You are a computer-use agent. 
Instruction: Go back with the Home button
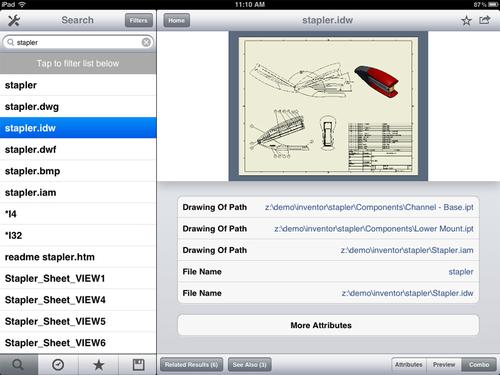(176, 20)
